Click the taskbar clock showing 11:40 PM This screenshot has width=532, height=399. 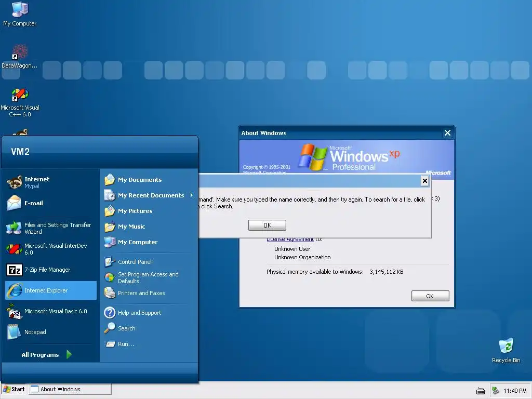coord(515,391)
